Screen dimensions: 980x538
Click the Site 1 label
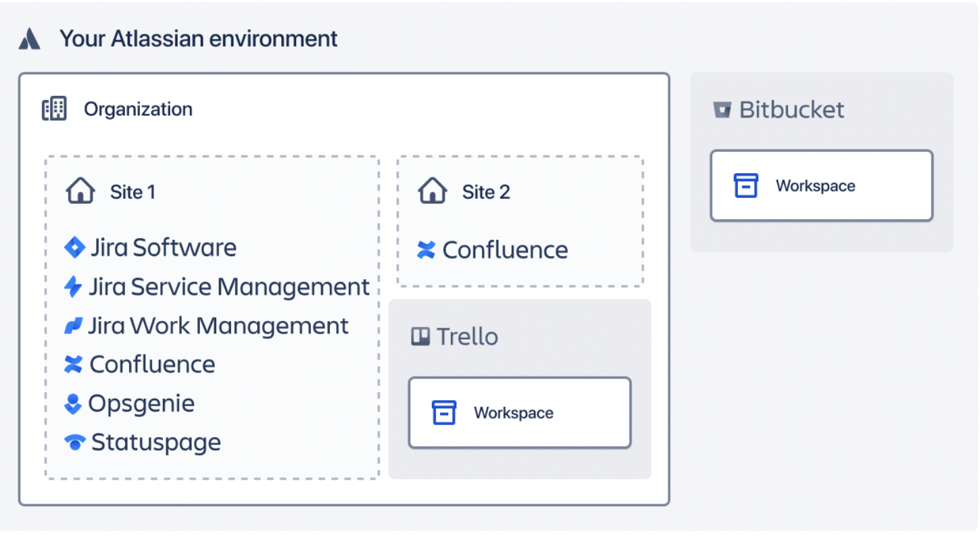[132, 192]
